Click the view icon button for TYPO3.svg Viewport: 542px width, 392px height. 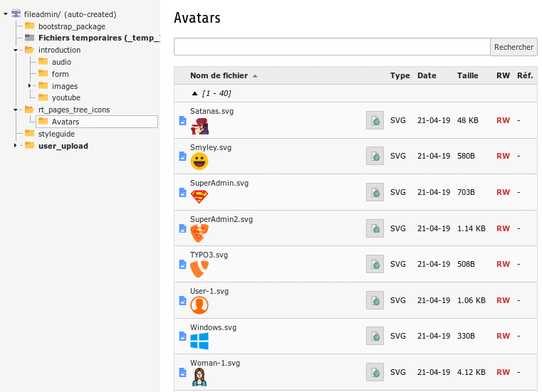tap(375, 264)
